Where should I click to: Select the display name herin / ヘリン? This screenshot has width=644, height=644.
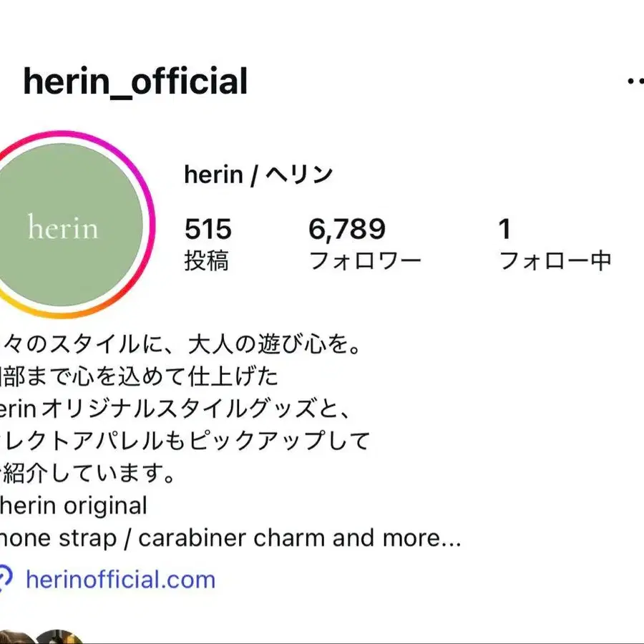[x=259, y=173]
